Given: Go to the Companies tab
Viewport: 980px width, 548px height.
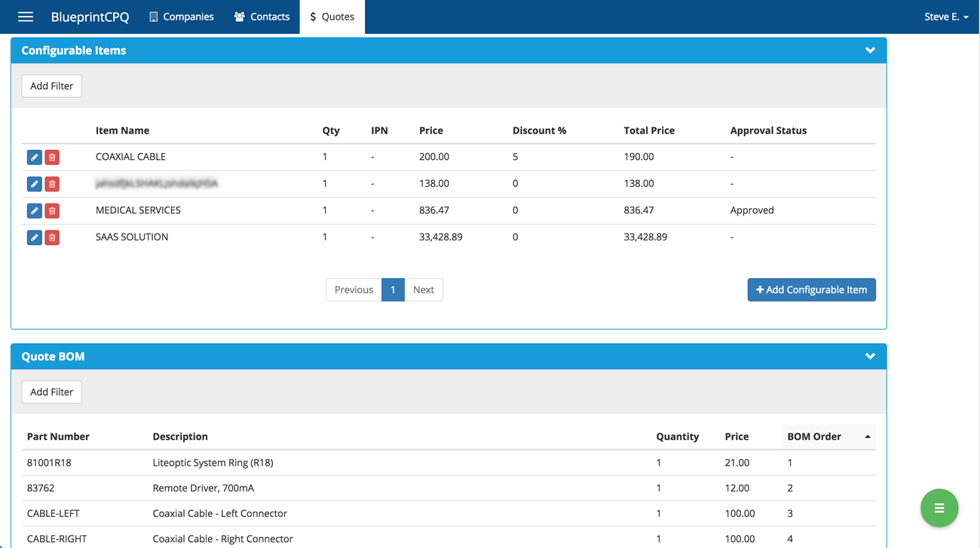Looking at the screenshot, I should (x=181, y=17).
